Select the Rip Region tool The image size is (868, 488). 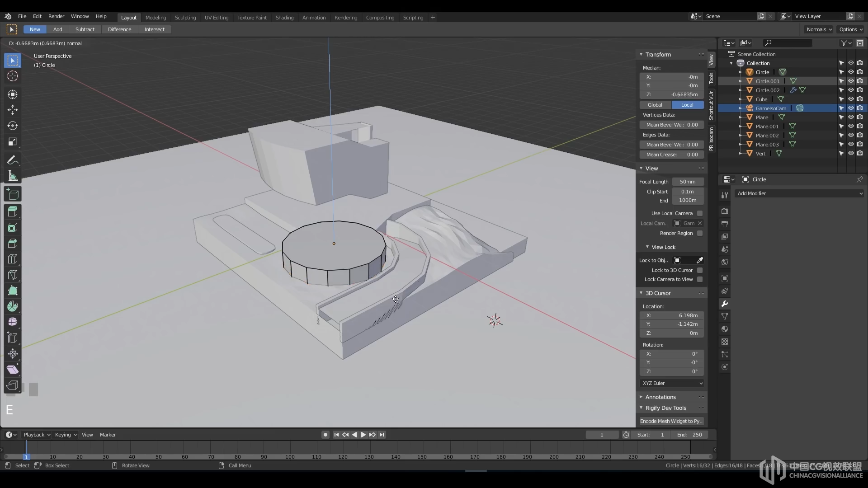[x=13, y=385]
